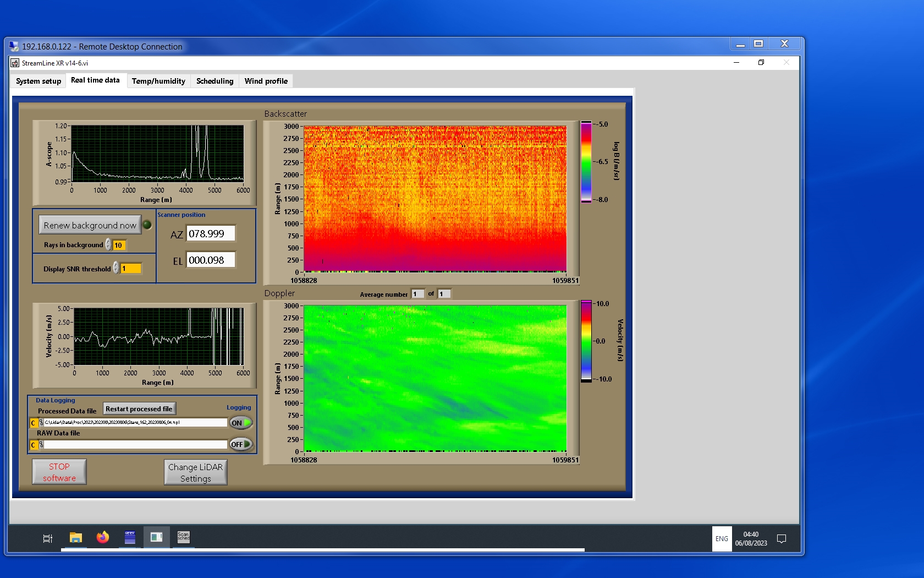Screen dimensions: 924x578
Task: Switch to the Wind profile tab
Action: pyautogui.click(x=266, y=81)
